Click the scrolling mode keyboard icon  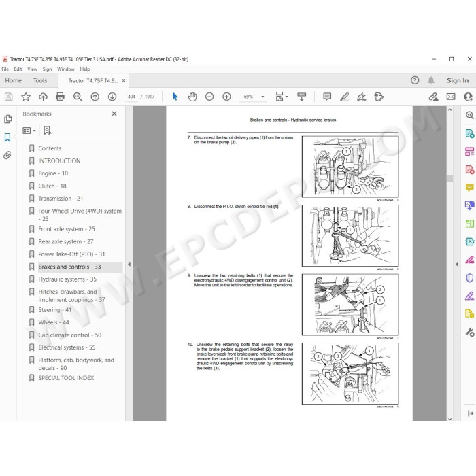tap(301, 97)
